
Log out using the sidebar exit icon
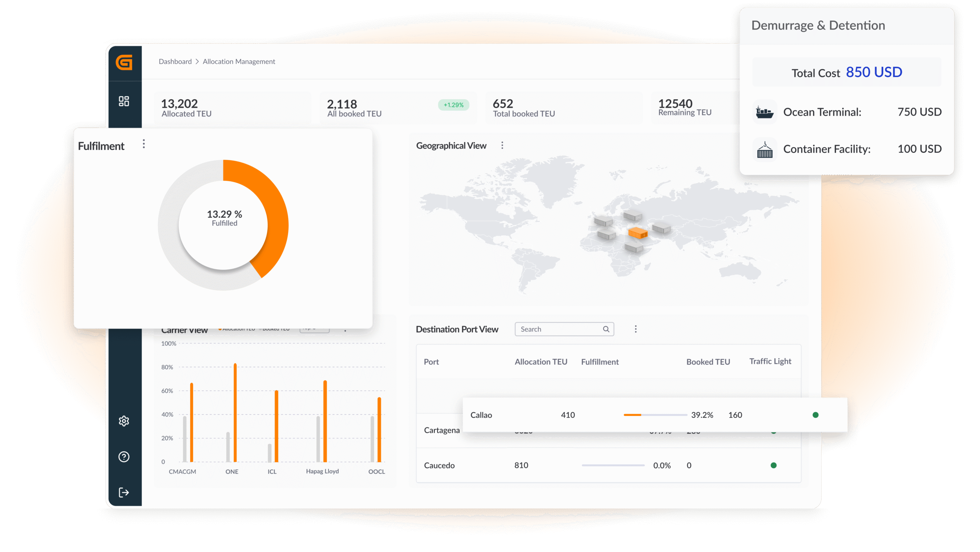(x=124, y=492)
